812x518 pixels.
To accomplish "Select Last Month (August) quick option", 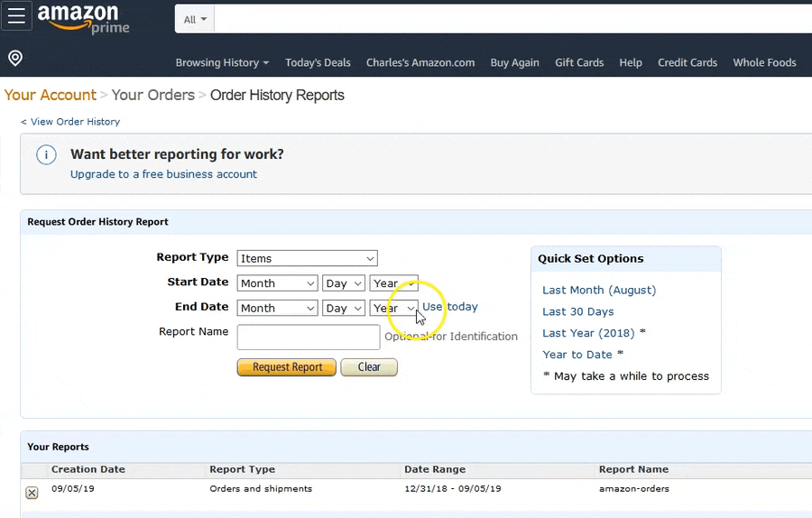I will point(599,290).
